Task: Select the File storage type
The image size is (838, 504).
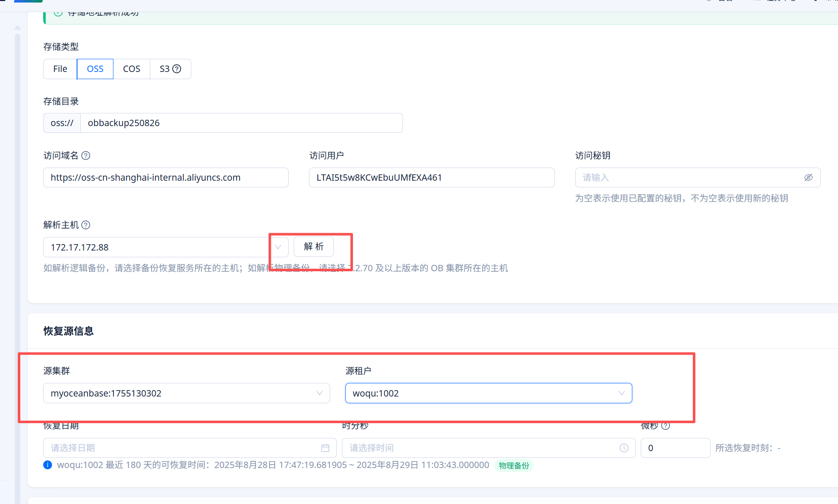Action: (x=60, y=69)
